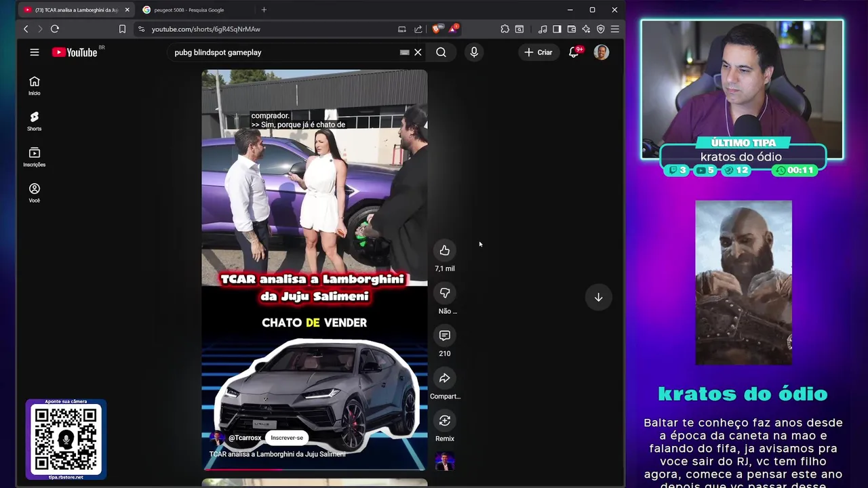Screen dimensions: 868x488
Task: Open the VPN shield icon
Action: click(600, 29)
